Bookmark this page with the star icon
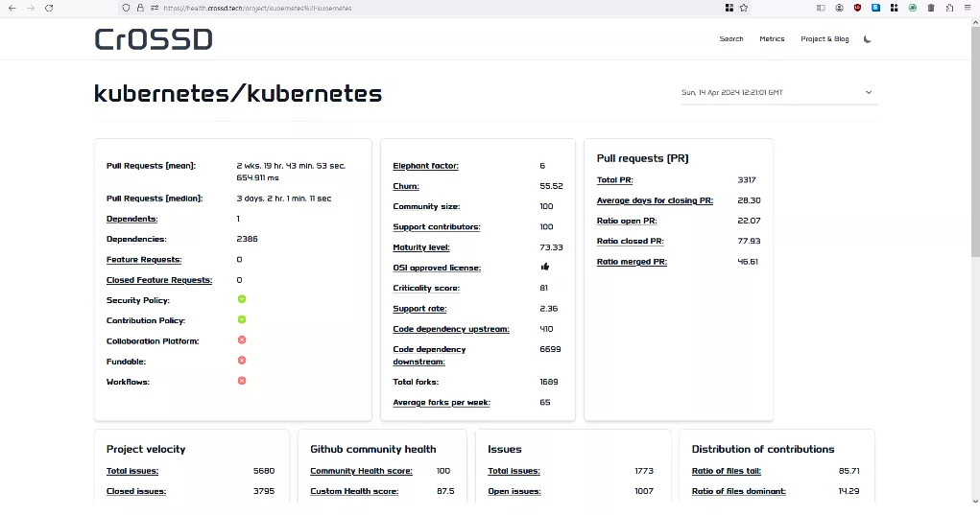This screenshot has height=515, width=980. [x=744, y=8]
